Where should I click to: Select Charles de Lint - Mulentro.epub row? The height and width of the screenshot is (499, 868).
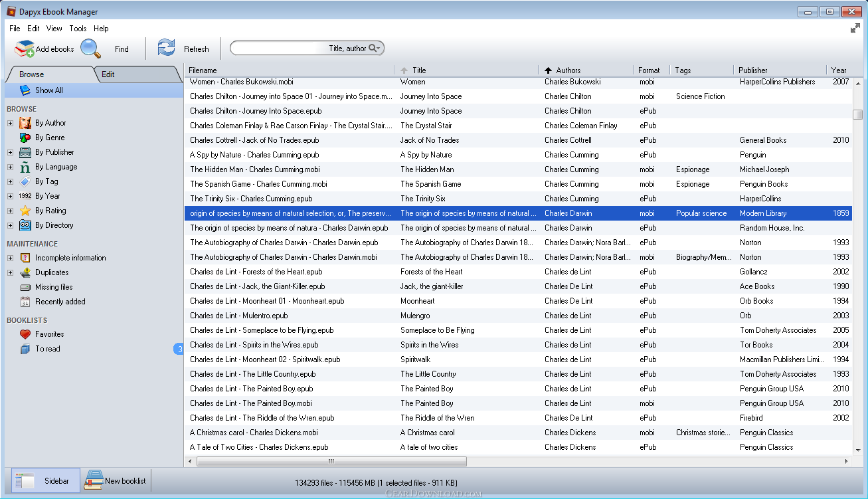(x=518, y=316)
